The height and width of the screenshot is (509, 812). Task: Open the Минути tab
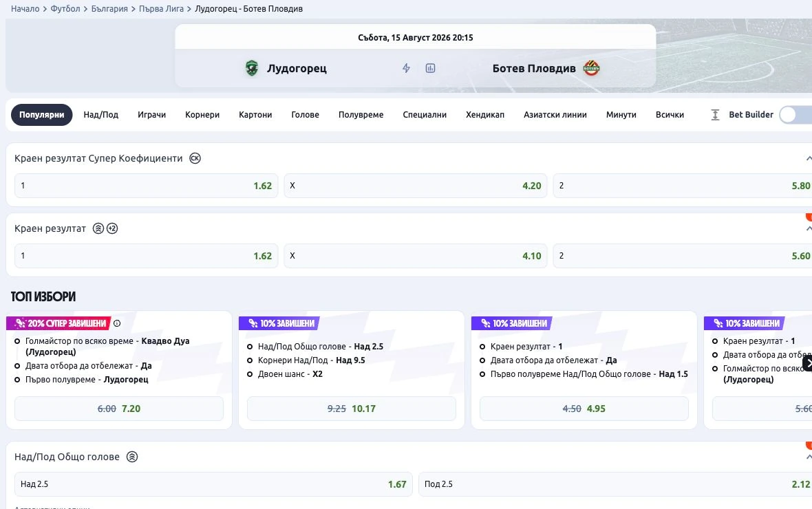[621, 115]
